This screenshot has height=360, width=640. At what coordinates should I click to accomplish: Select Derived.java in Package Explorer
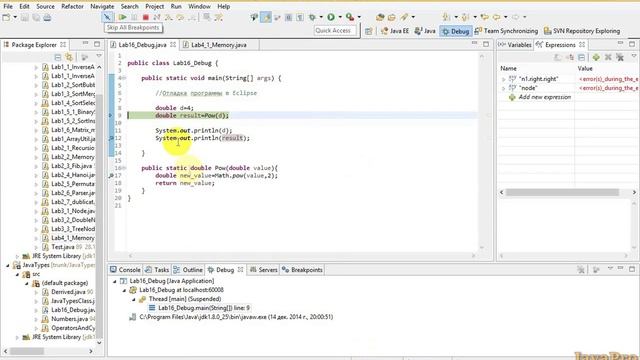click(x=68, y=292)
